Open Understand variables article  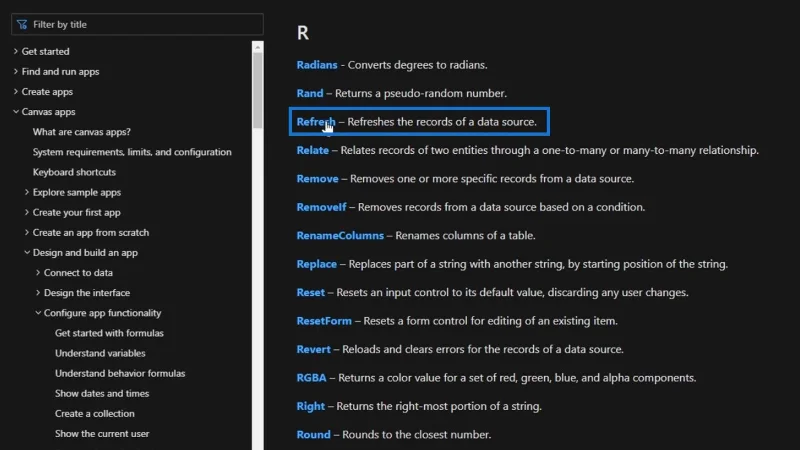coord(100,353)
